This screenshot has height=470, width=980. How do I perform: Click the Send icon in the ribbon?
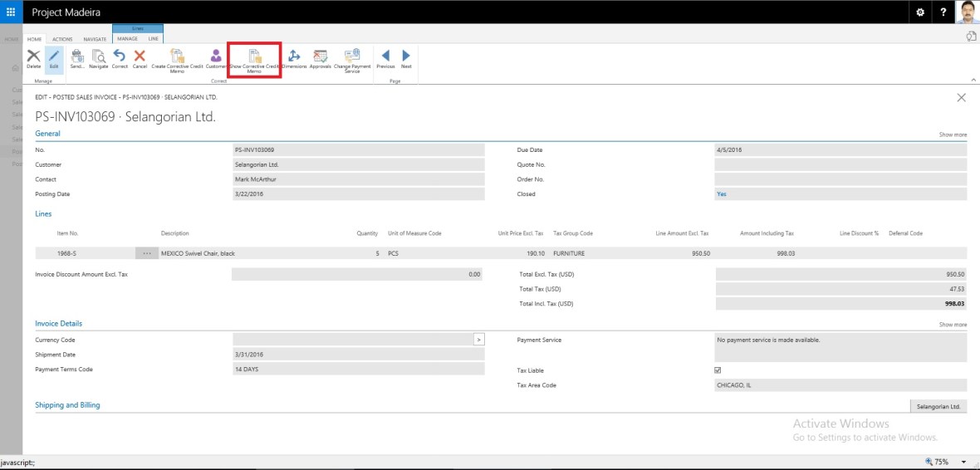[x=77, y=58]
